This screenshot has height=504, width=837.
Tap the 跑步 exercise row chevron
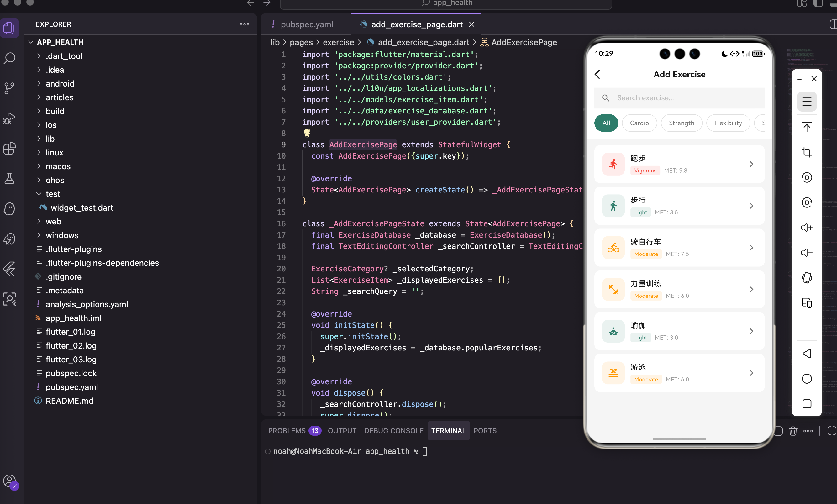[751, 164]
